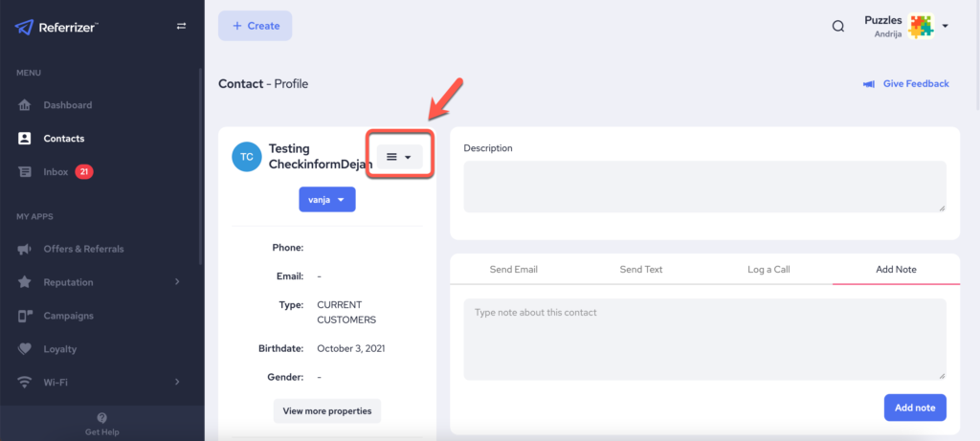The image size is (980, 441).
Task: Click the search magnifier icon
Action: tap(838, 27)
